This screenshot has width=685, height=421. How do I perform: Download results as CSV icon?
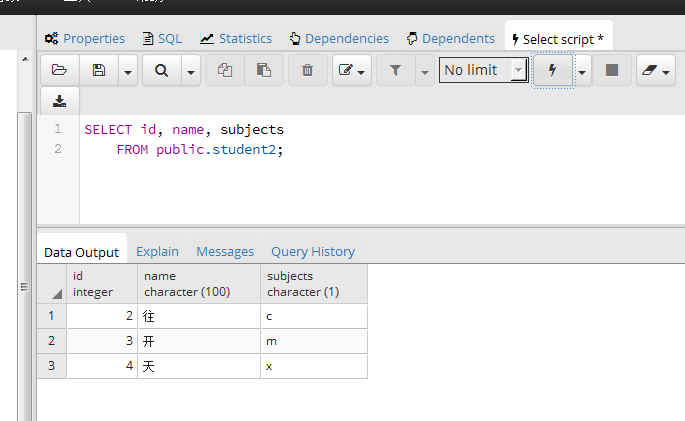coord(59,101)
